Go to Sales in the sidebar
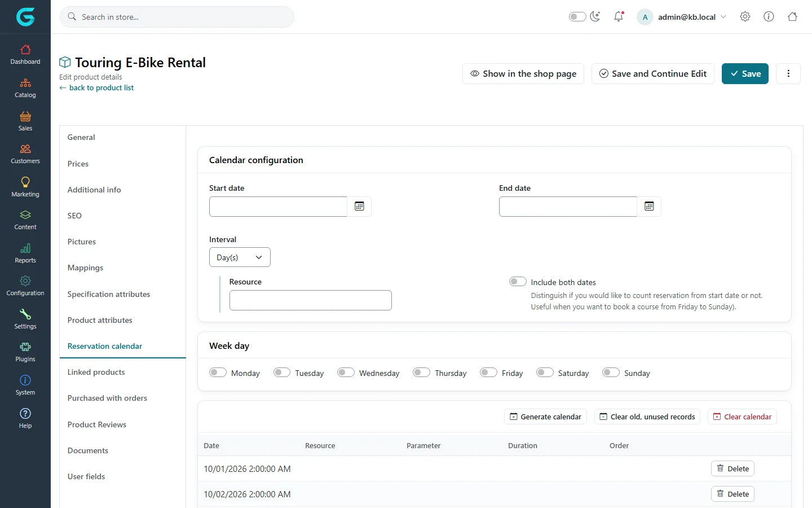The image size is (812, 508). pos(25,121)
